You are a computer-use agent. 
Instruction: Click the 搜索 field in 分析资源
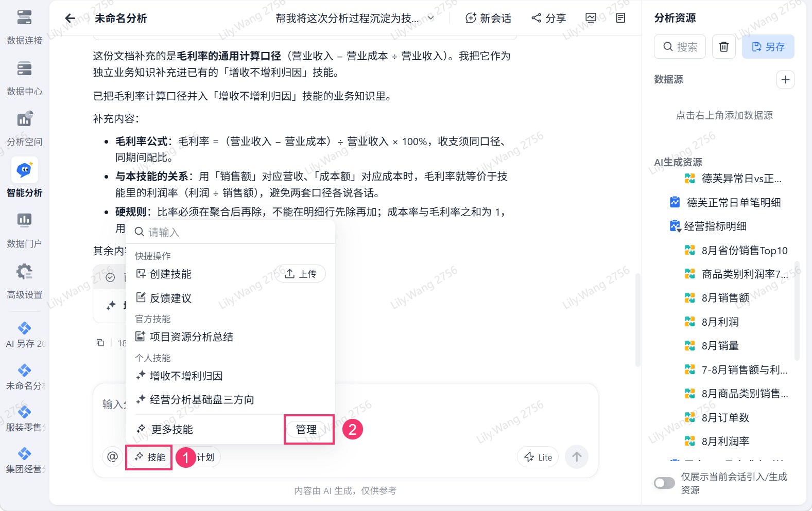pos(680,47)
